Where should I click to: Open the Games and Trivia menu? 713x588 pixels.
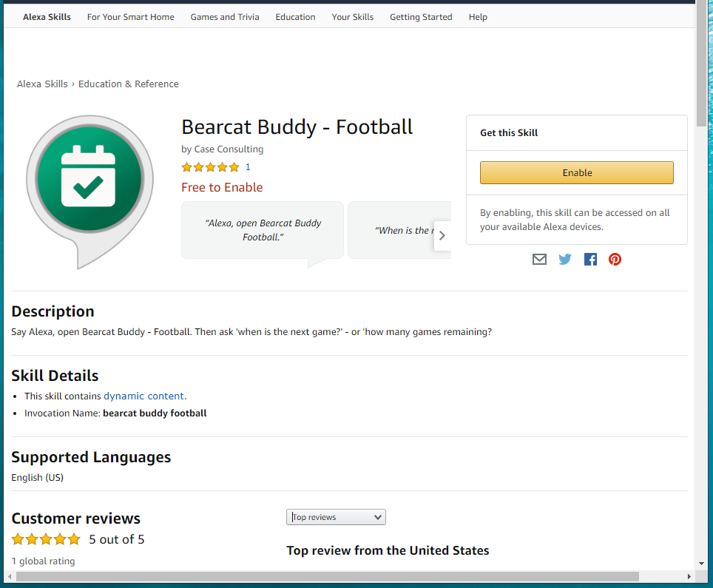225,17
